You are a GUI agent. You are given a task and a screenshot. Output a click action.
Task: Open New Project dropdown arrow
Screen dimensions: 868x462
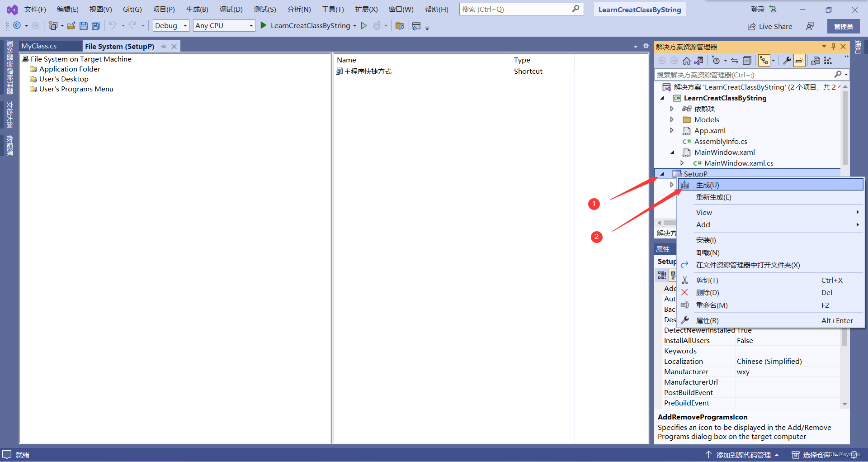click(x=62, y=26)
